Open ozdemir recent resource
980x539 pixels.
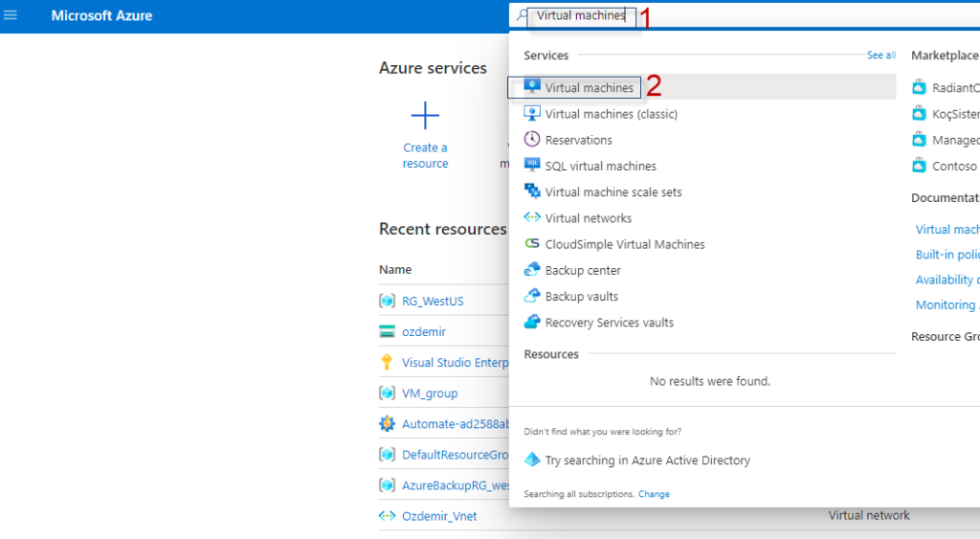pyautogui.click(x=424, y=332)
